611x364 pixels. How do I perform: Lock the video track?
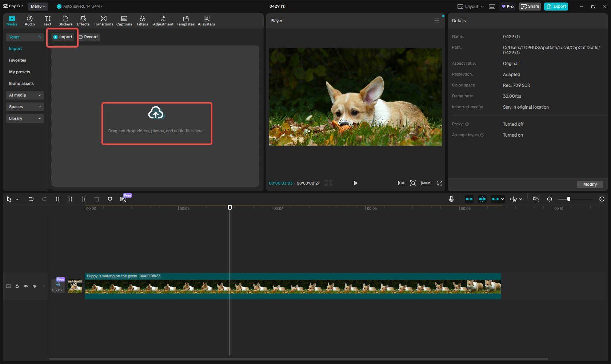pyautogui.click(x=17, y=286)
